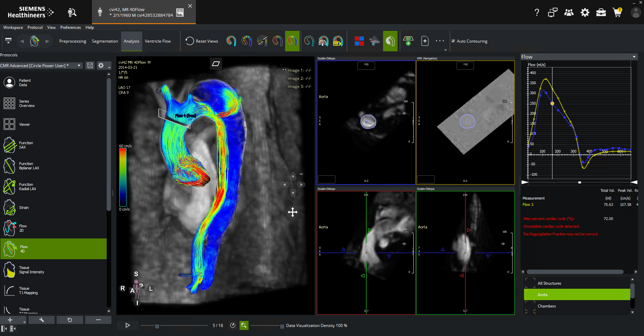Expand the CMR Advanced protocol dropdown
This screenshot has width=644, height=336.
[79, 66]
